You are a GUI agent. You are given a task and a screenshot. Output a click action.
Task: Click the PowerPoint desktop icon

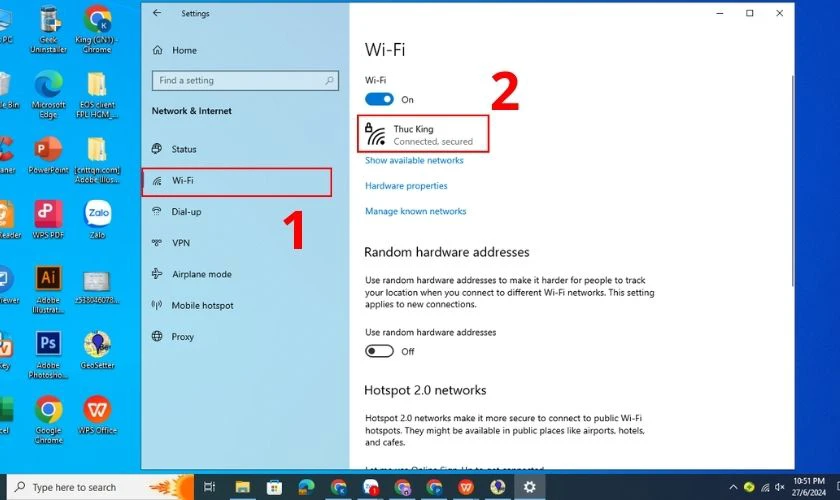(48, 155)
